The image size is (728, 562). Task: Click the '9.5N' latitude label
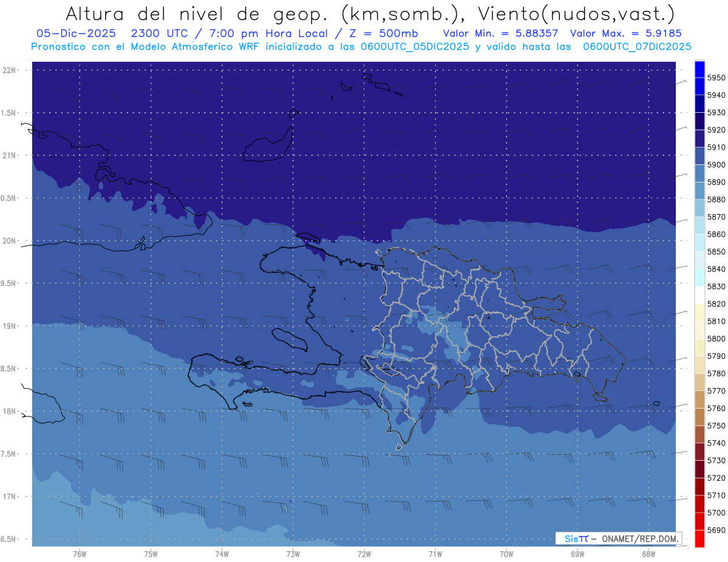pos(9,283)
